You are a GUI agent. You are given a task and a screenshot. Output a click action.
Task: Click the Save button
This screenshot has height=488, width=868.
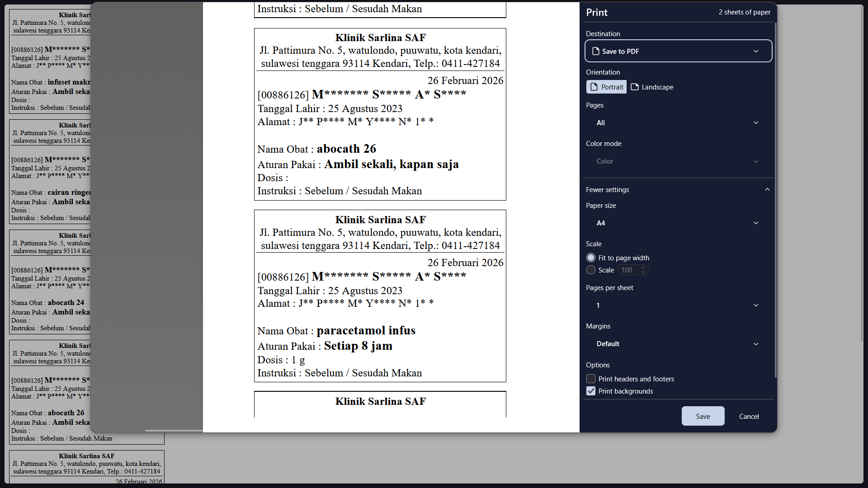click(x=703, y=416)
